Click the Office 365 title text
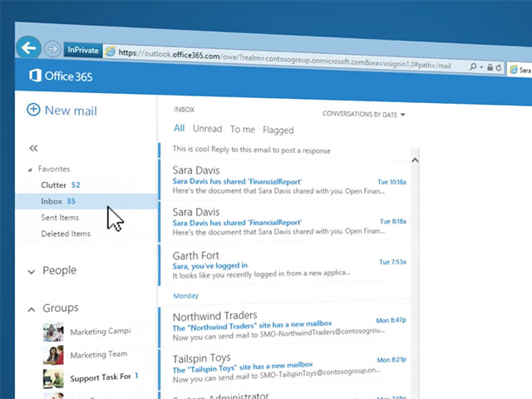The width and height of the screenshot is (532, 399). coord(68,76)
